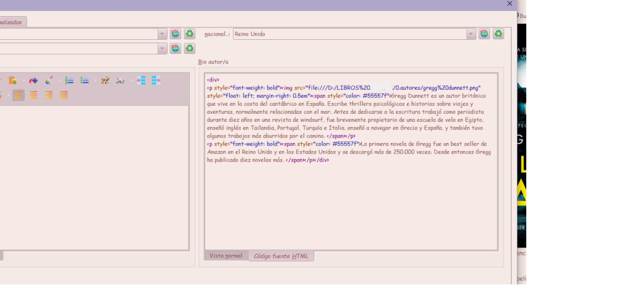644x290 pixels.
Task: Click the paintbrush color icon
Action: point(48,81)
